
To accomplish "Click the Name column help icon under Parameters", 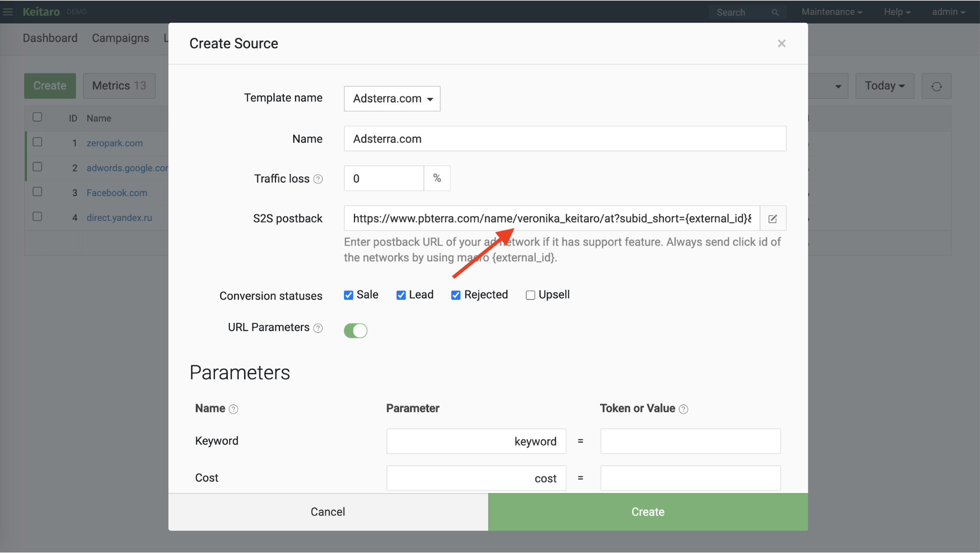I will click(x=234, y=408).
